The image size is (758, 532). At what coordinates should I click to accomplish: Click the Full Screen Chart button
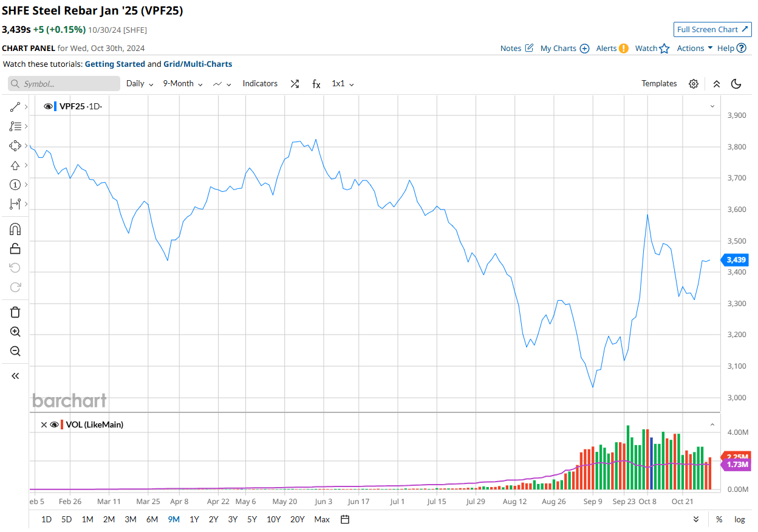click(712, 29)
